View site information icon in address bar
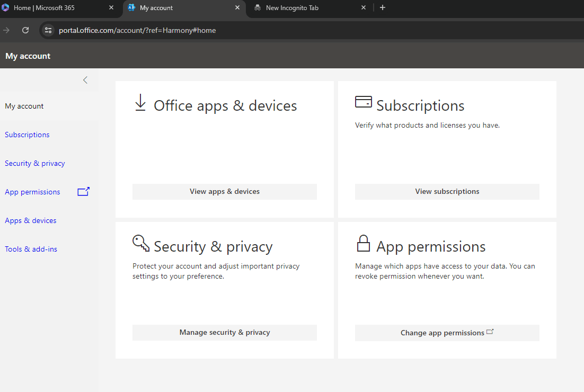This screenshot has height=392, width=584. tap(48, 30)
